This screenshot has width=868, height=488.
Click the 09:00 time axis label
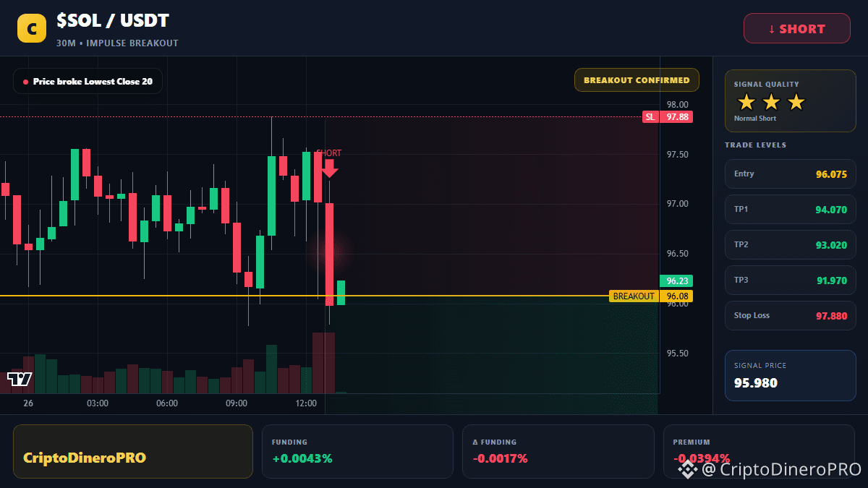tap(237, 403)
